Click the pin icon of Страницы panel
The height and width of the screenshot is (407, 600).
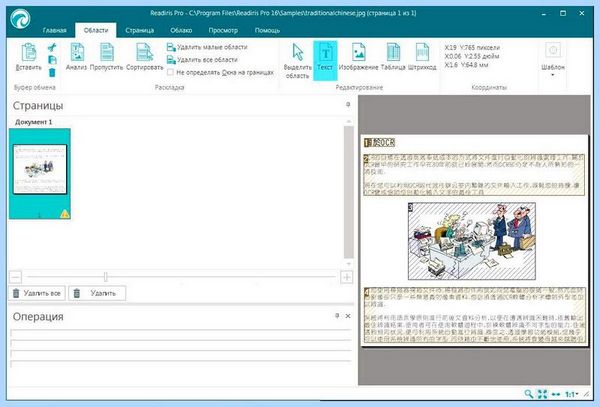click(x=348, y=104)
